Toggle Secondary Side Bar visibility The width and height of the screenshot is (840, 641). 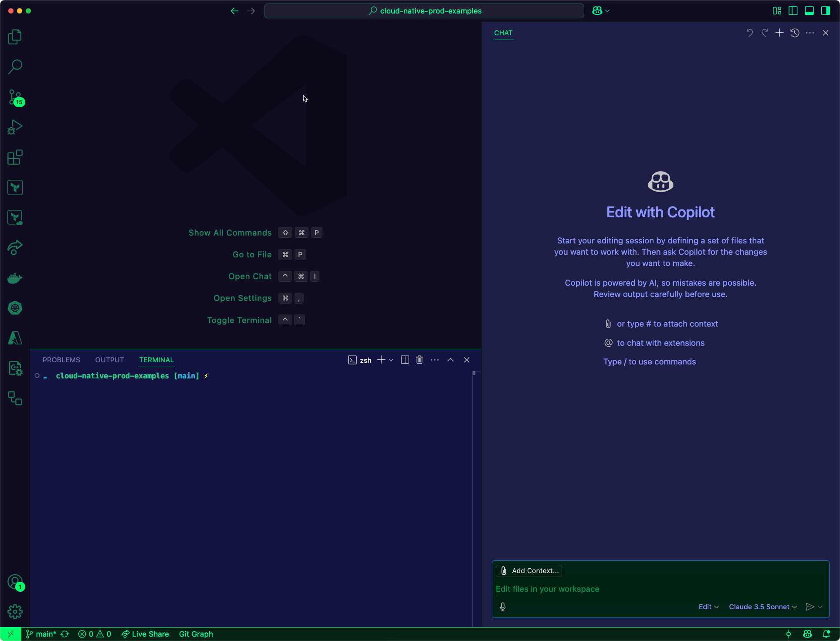[x=825, y=11]
